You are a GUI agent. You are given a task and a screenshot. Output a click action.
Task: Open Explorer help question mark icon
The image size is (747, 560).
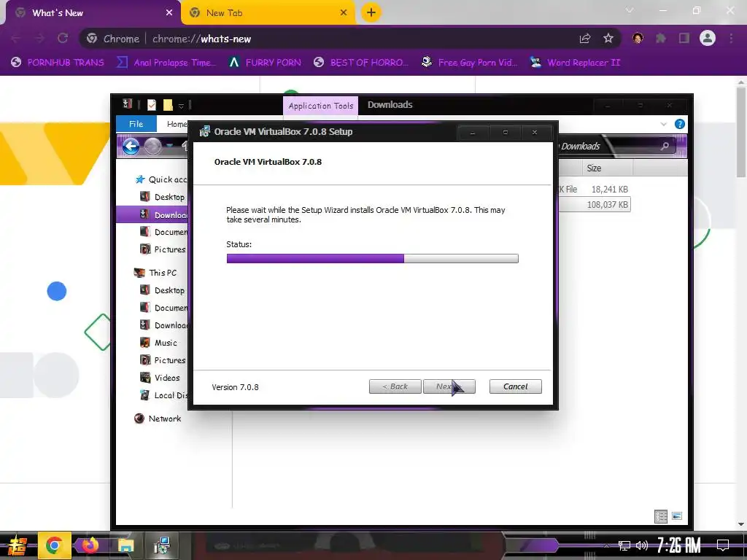coord(680,124)
